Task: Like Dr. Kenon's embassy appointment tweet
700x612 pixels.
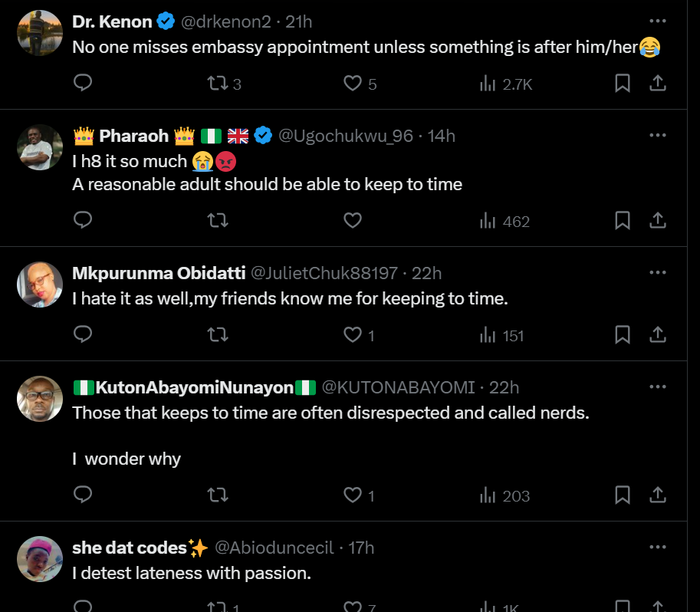Action: click(x=353, y=84)
